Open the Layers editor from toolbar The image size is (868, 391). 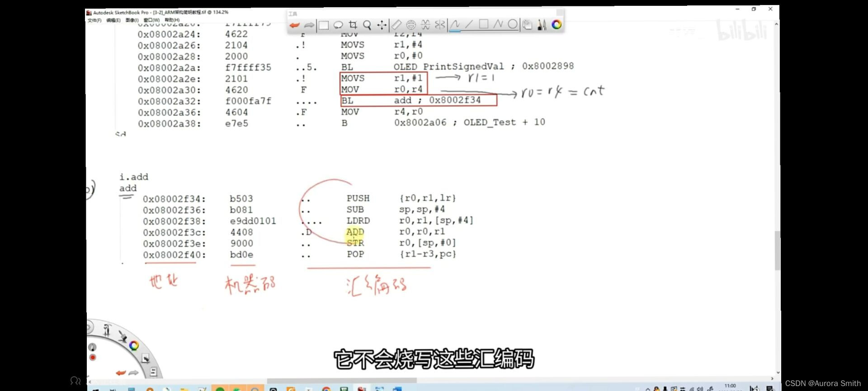click(527, 25)
